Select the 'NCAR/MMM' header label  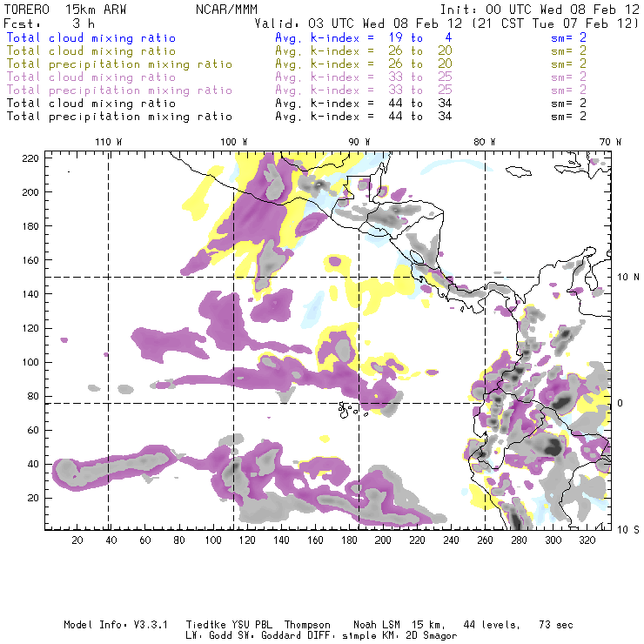click(x=227, y=10)
